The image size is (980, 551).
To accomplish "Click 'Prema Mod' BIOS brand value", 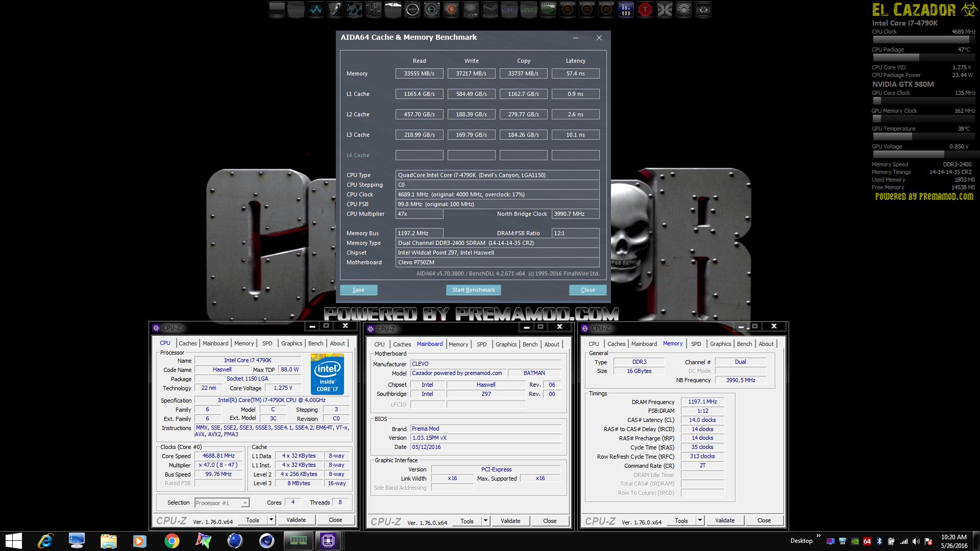I will pyautogui.click(x=425, y=429).
